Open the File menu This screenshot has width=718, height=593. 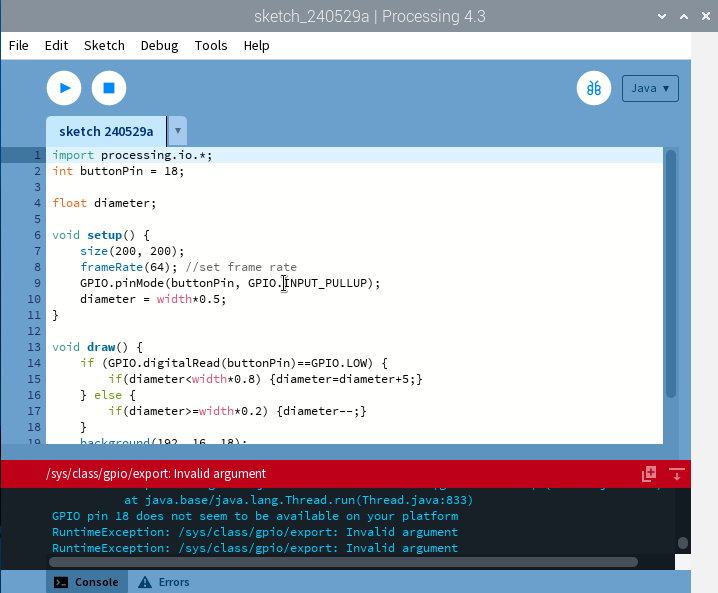tap(18, 46)
